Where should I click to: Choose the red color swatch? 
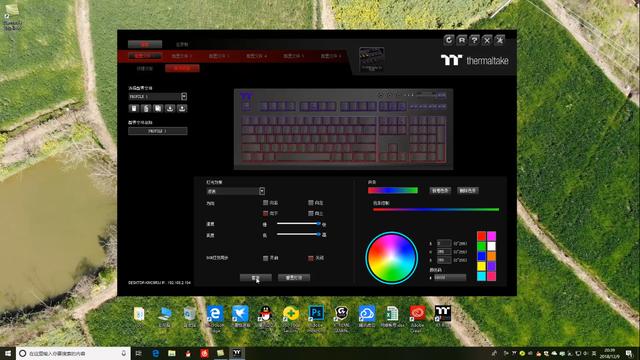tap(482, 236)
